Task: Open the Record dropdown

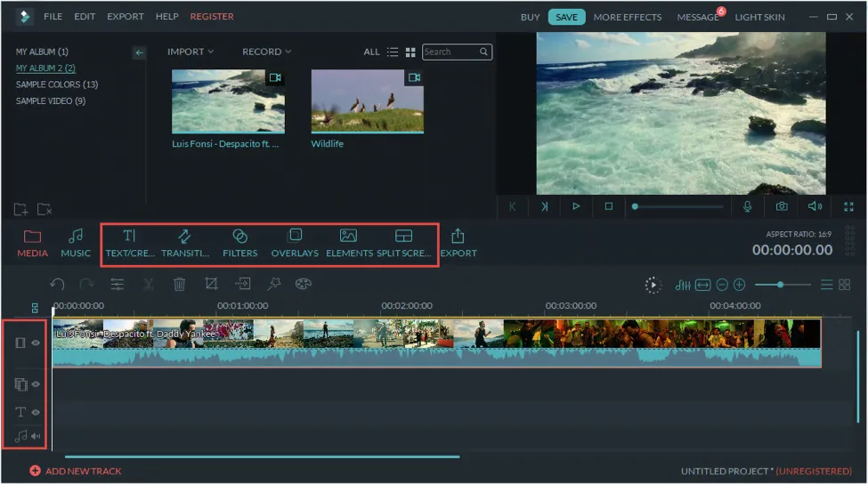Action: 266,52
